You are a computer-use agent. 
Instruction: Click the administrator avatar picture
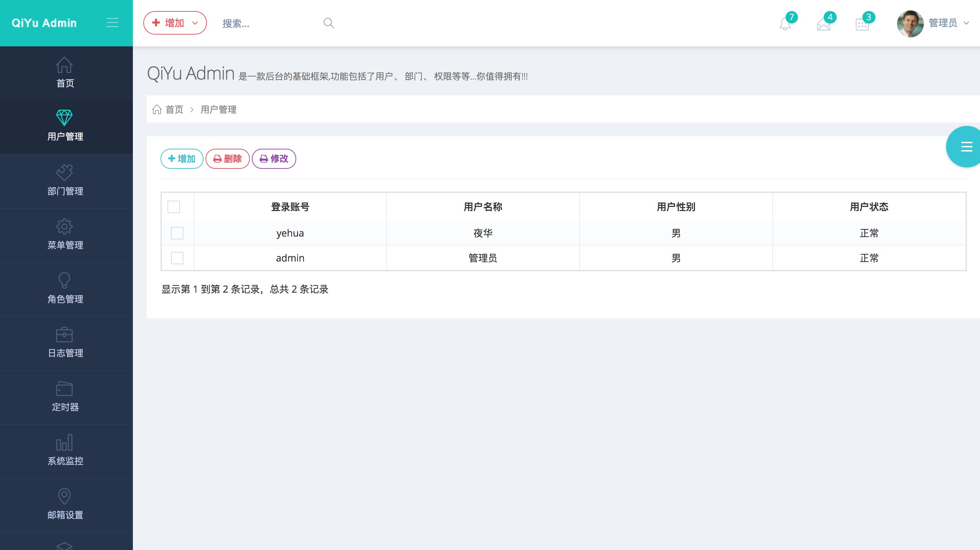click(x=910, y=24)
